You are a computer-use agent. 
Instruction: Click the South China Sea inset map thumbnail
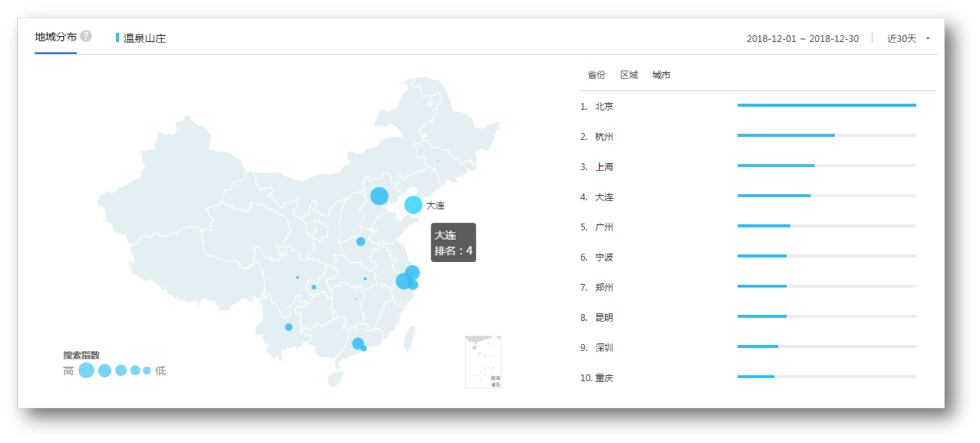(483, 362)
